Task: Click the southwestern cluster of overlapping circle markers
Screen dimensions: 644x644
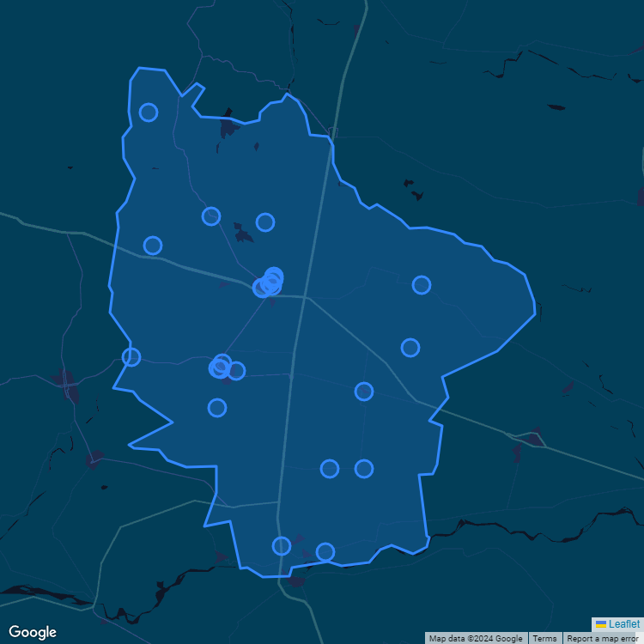Action: click(227, 367)
